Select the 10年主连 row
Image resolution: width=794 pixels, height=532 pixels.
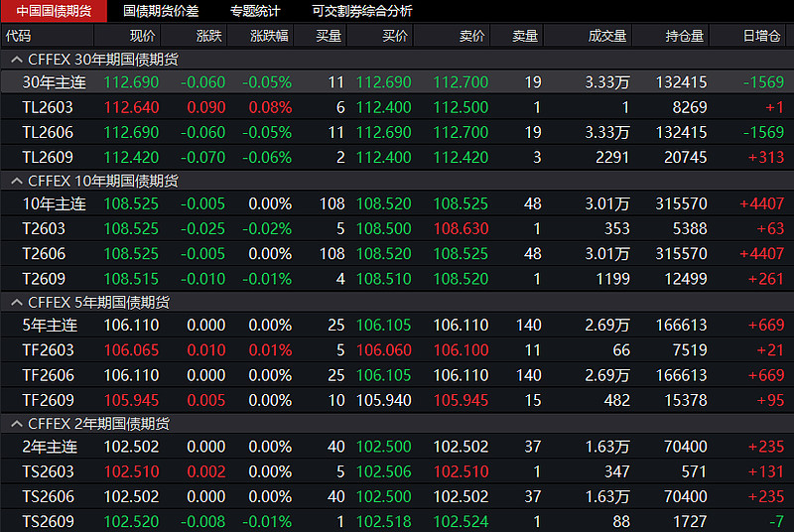[x=397, y=203]
